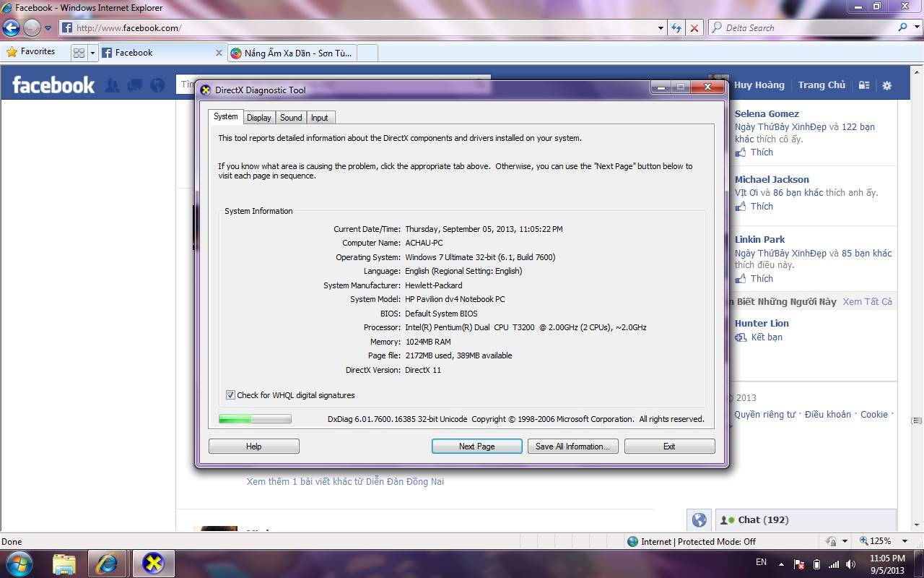Open recent pages dropdown arrow
Screen dimensions: 924x578
(x=48, y=28)
